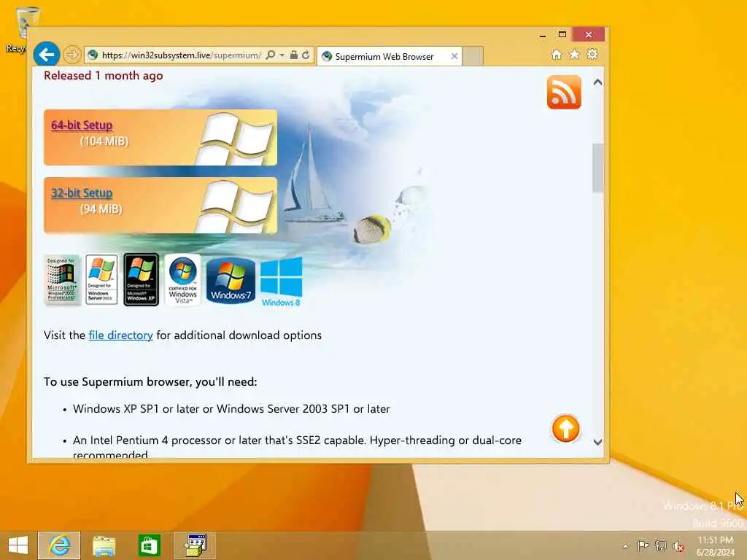This screenshot has height=560, width=747.
Task: Click the scrollbar up arrow
Action: point(598,82)
